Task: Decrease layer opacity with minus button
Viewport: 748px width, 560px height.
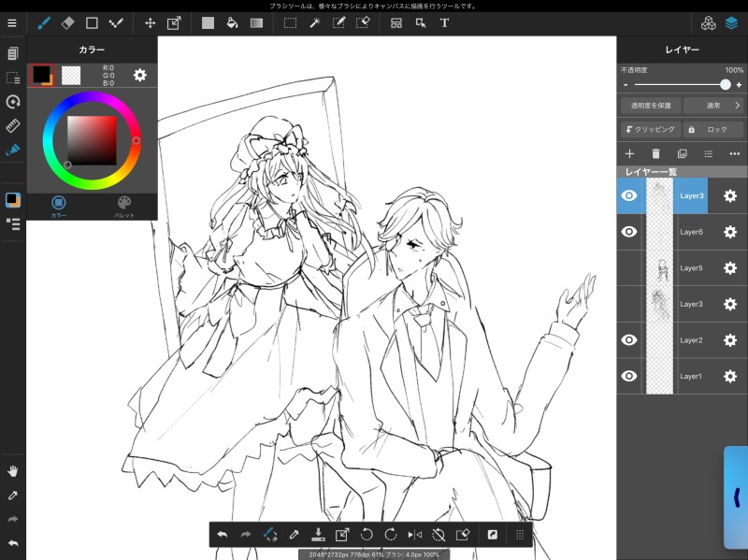Action: (x=626, y=85)
